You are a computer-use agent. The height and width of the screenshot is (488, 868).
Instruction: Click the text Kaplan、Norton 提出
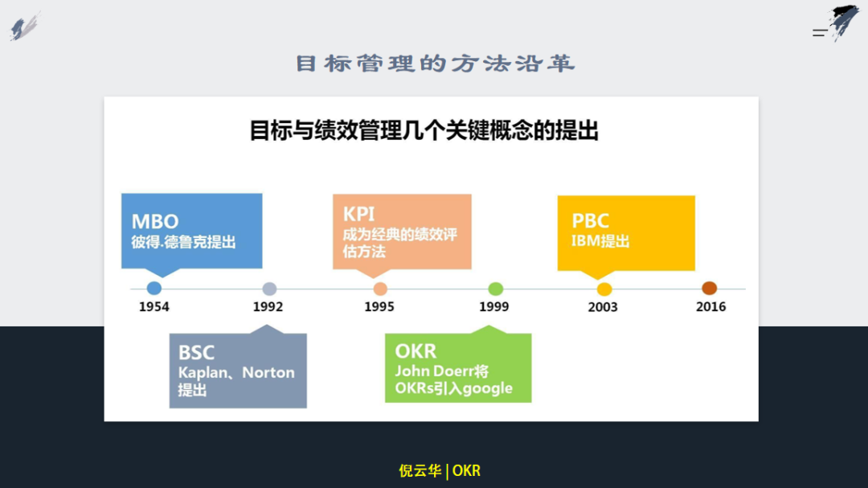coord(236,380)
